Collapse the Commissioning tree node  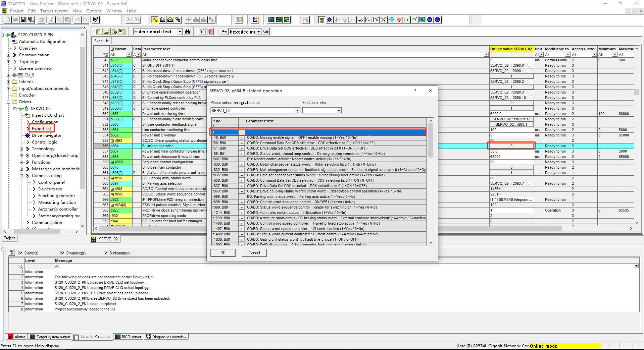click(21, 176)
